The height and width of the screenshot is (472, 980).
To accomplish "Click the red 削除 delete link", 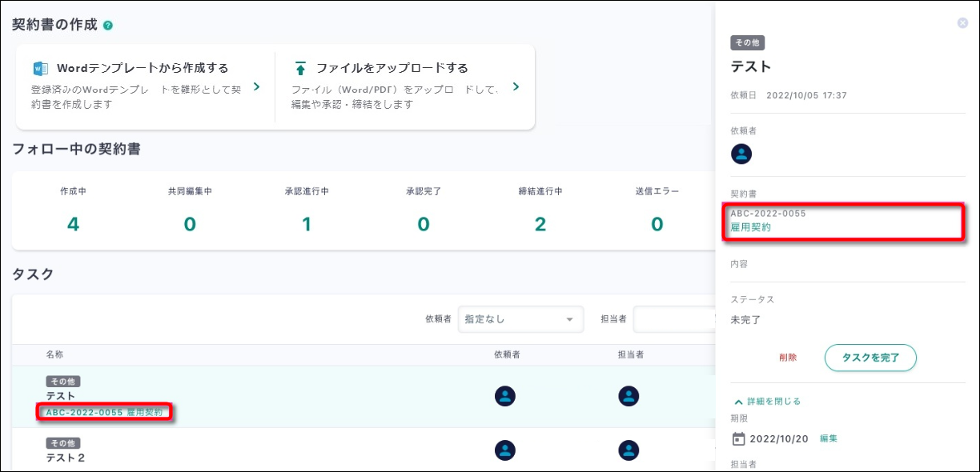I will [788, 358].
